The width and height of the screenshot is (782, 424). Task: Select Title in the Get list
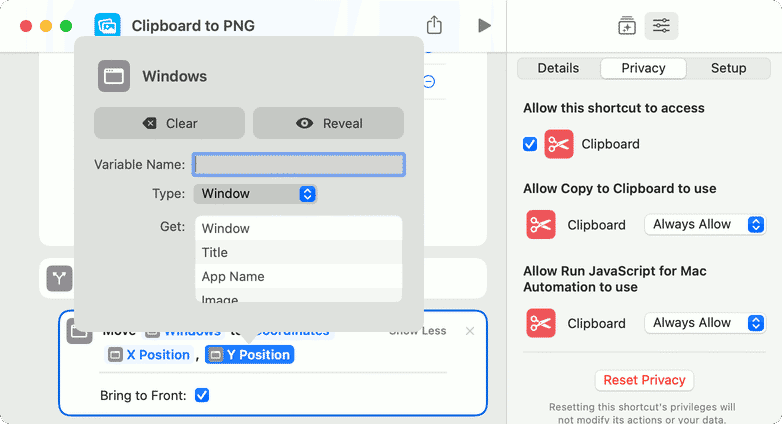click(298, 252)
